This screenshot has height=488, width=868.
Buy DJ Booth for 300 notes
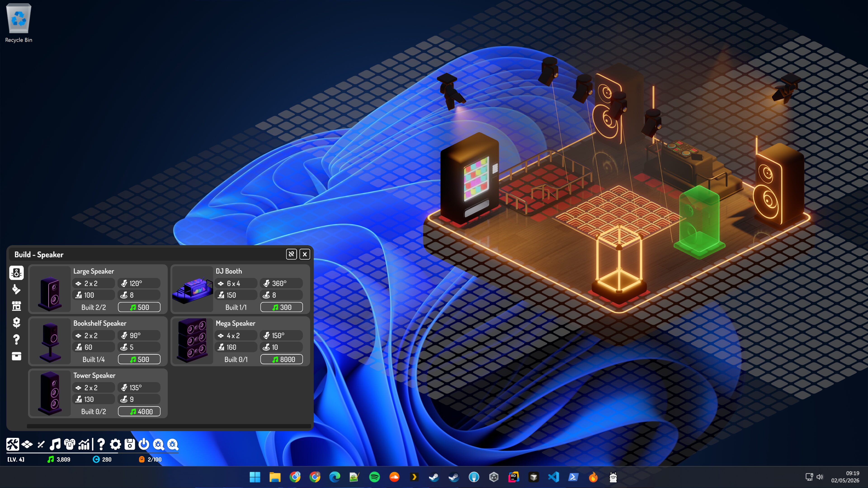281,307
